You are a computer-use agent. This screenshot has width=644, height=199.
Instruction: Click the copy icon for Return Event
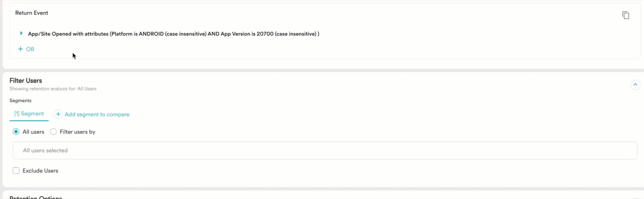[626, 15]
